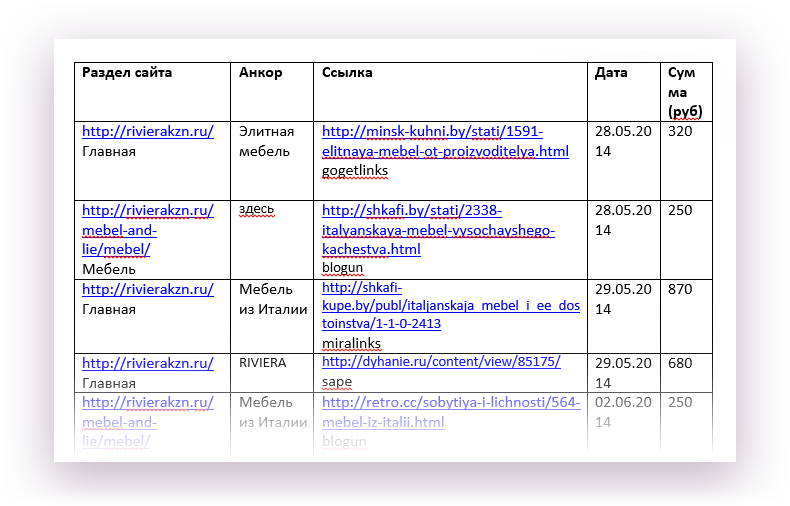Image resolution: width=790 pixels, height=506 pixels.
Task: Select the Раздел сайта header cell
Action: [x=152, y=92]
